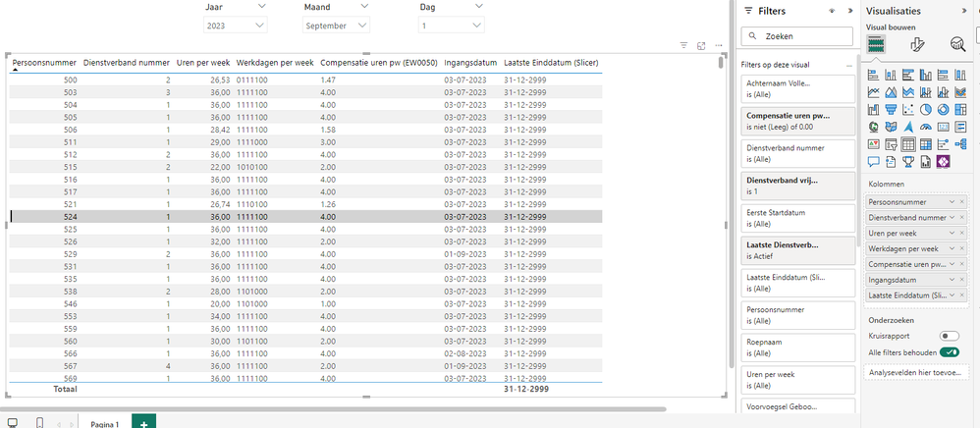Collapse the Filters pane
The width and height of the screenshot is (980, 428).
pyautogui.click(x=850, y=11)
